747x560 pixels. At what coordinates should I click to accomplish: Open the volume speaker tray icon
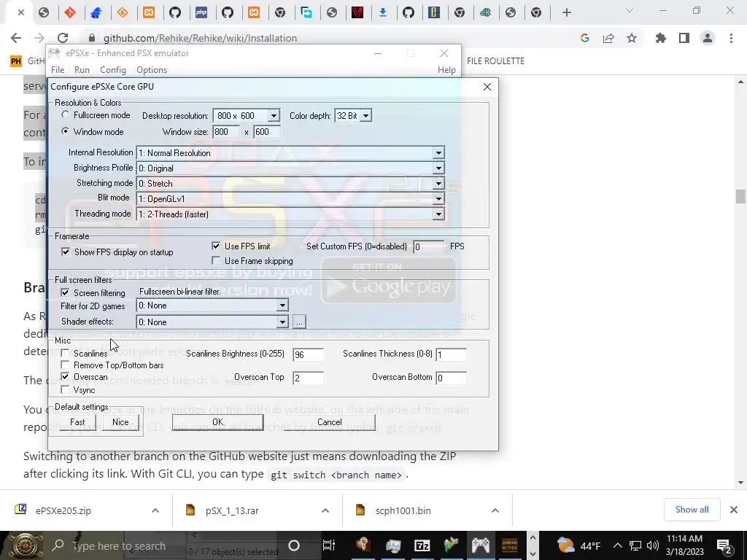point(653,545)
